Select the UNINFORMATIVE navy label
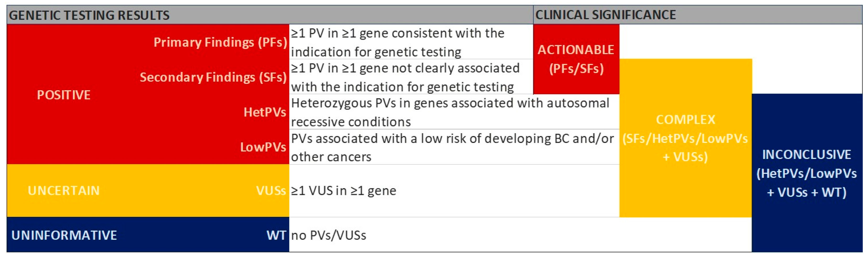 coord(64,235)
